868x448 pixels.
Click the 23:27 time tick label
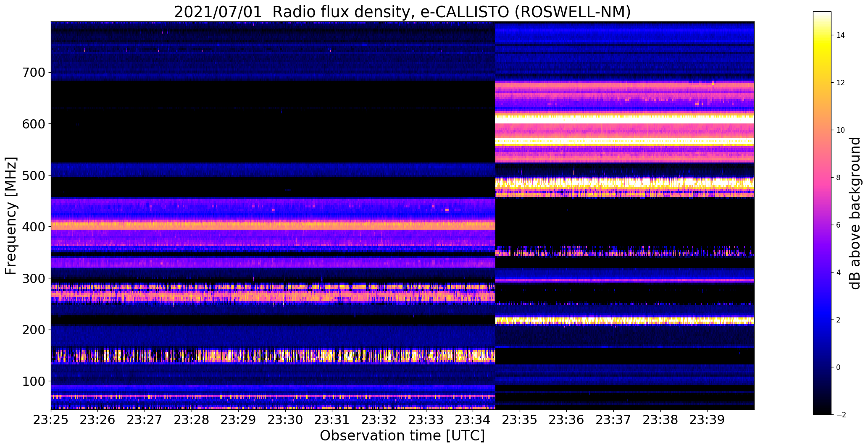pyautogui.click(x=145, y=420)
